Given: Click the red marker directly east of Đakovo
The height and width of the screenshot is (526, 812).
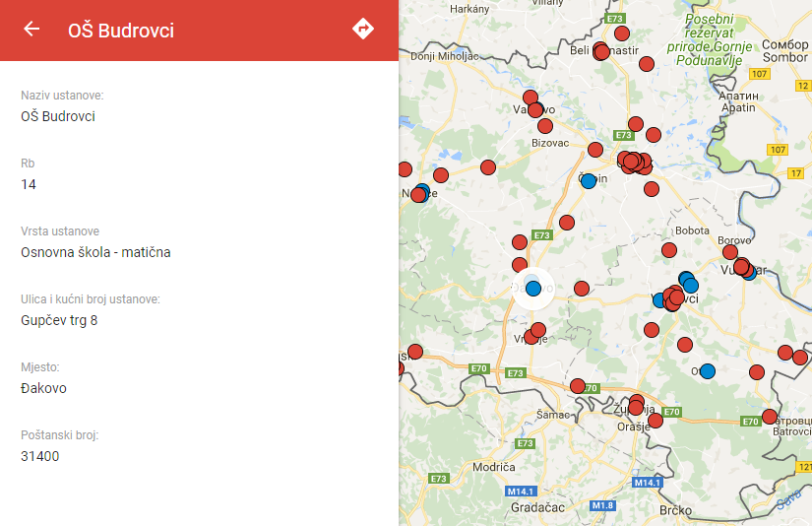Looking at the screenshot, I should pos(582,289).
